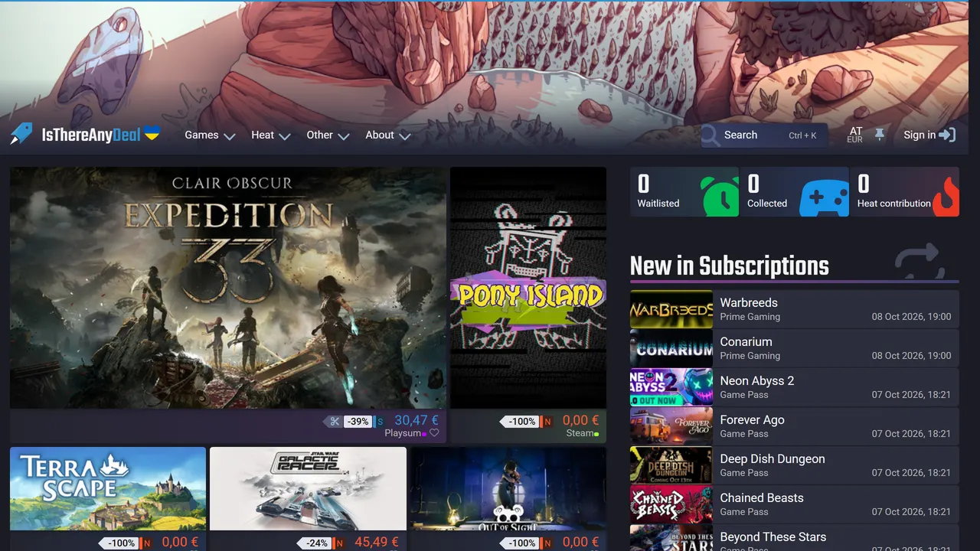Open the Neon Abyss 2 row
Image resolution: width=980 pixels, height=551 pixels.
click(x=795, y=387)
